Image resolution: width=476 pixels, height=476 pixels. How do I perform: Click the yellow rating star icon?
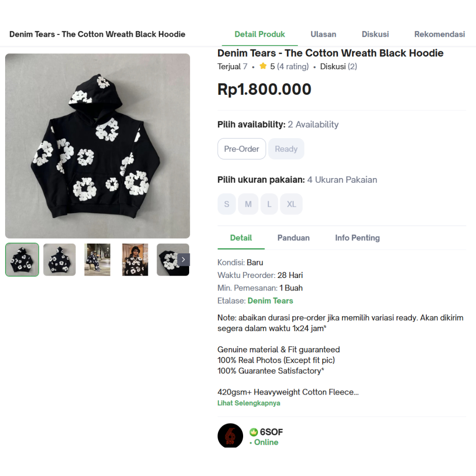click(263, 66)
